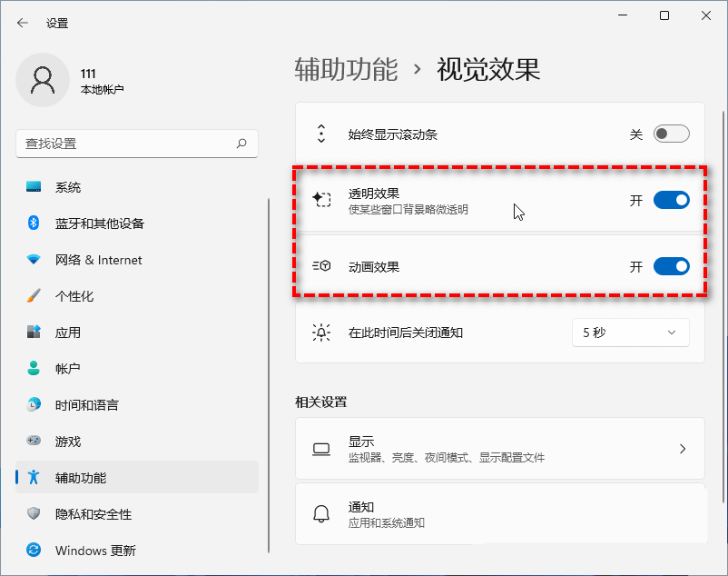Go to 时间和语言 settings

[86, 405]
